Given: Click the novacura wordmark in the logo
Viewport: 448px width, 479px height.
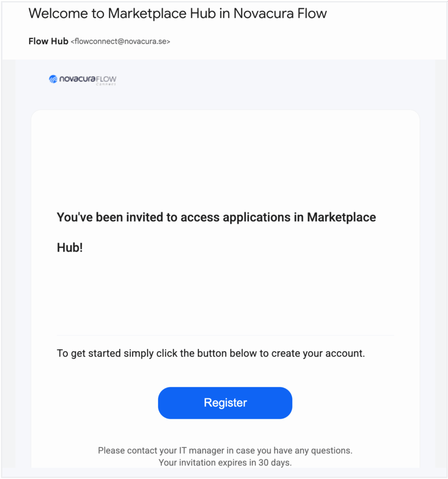Looking at the screenshot, I should point(77,79).
